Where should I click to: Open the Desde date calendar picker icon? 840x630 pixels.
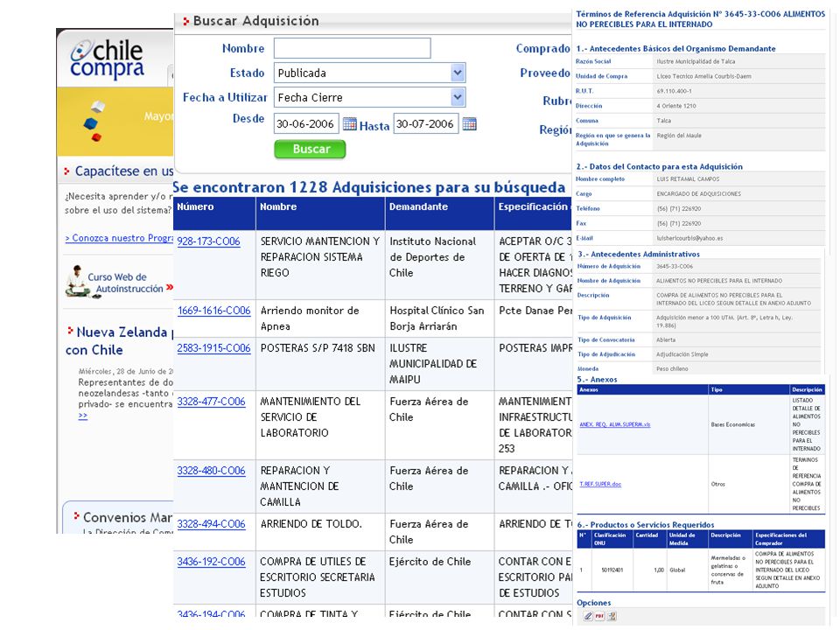(349, 123)
